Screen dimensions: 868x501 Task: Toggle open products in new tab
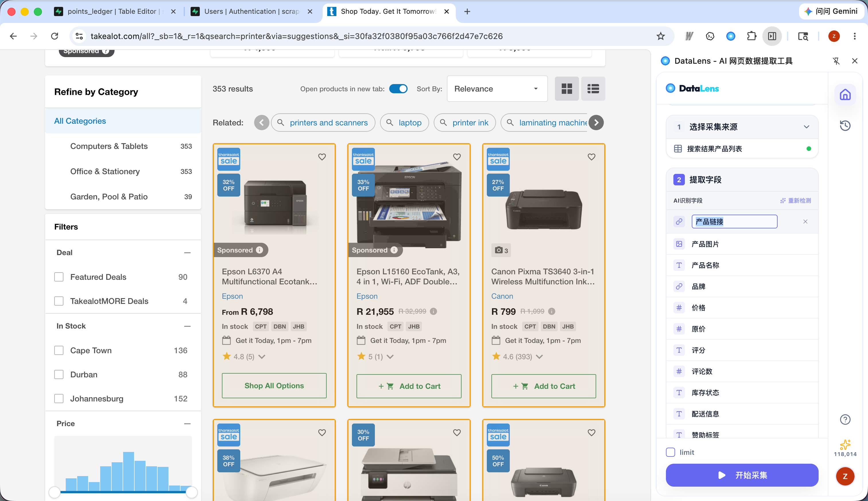pyautogui.click(x=398, y=89)
